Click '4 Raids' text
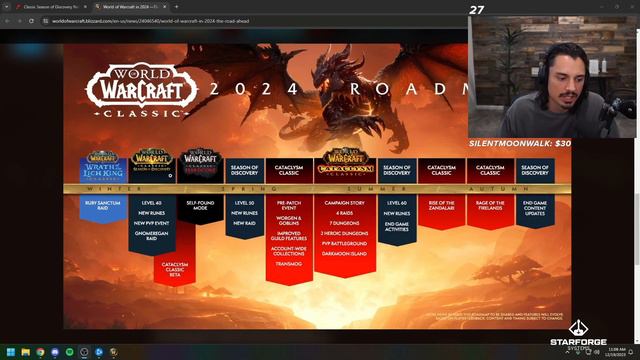The image size is (640, 360). tap(345, 213)
